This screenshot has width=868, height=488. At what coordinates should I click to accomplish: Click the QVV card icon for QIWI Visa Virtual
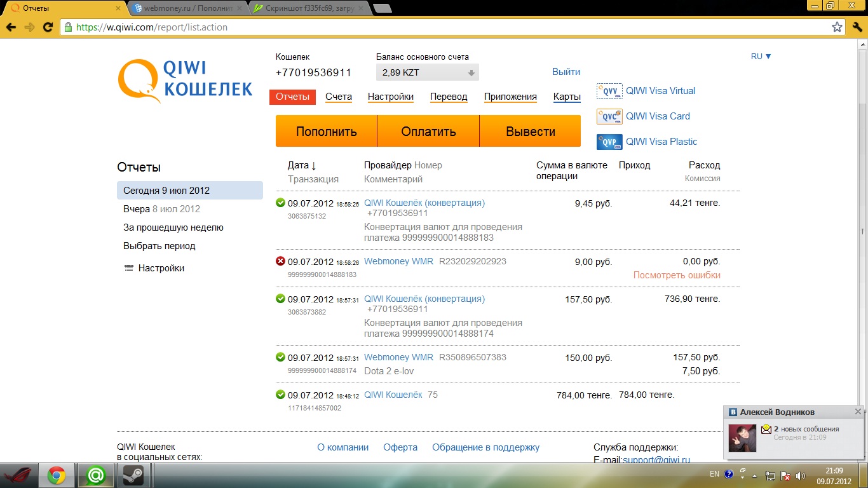[x=609, y=91]
